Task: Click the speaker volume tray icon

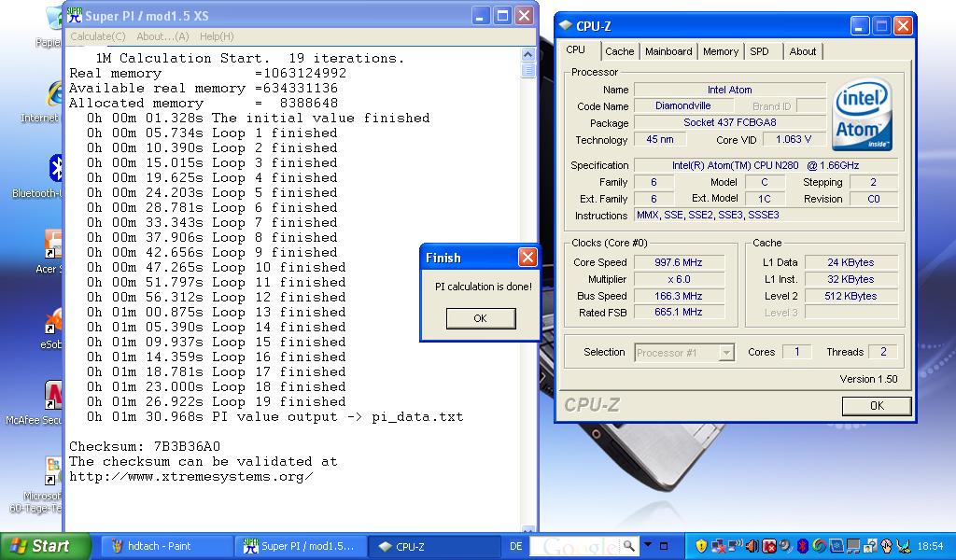Action: click(x=753, y=546)
